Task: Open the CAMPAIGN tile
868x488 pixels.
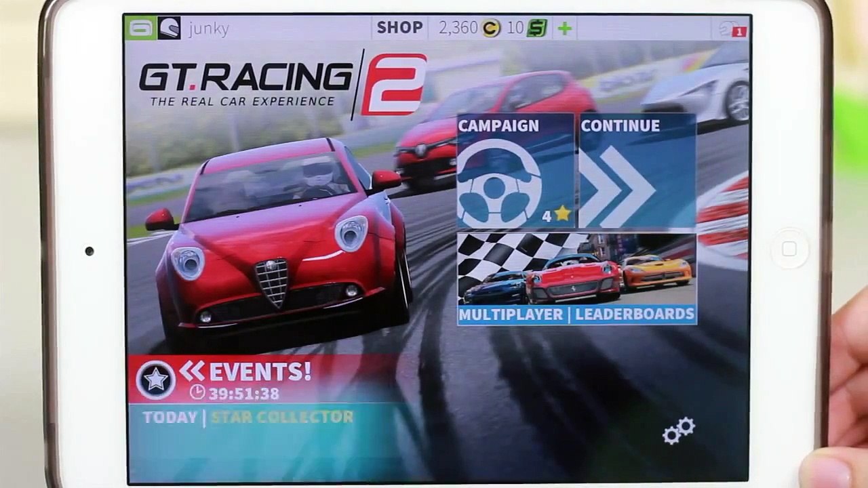Action: (515, 171)
